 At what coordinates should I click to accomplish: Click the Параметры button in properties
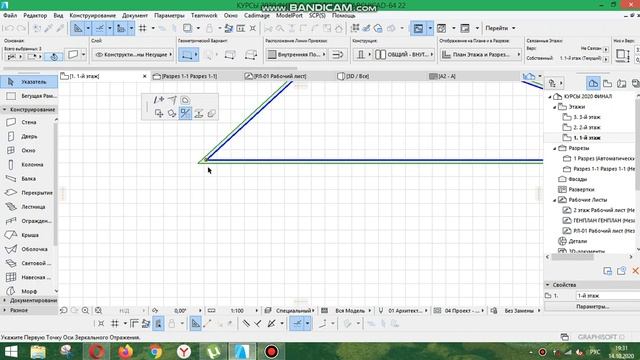pos(593,306)
